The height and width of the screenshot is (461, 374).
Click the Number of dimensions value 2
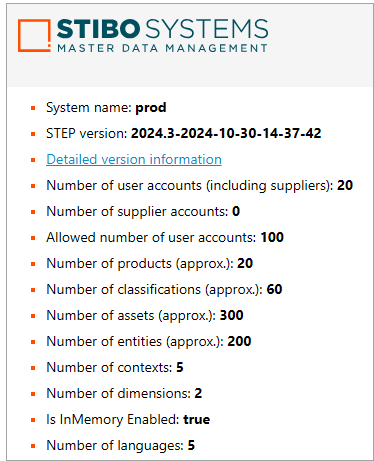click(x=198, y=393)
